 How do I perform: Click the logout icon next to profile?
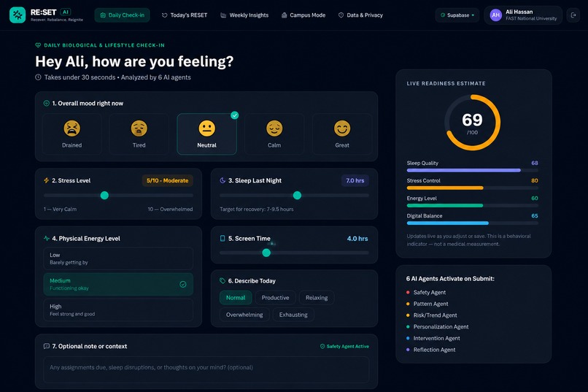573,15
